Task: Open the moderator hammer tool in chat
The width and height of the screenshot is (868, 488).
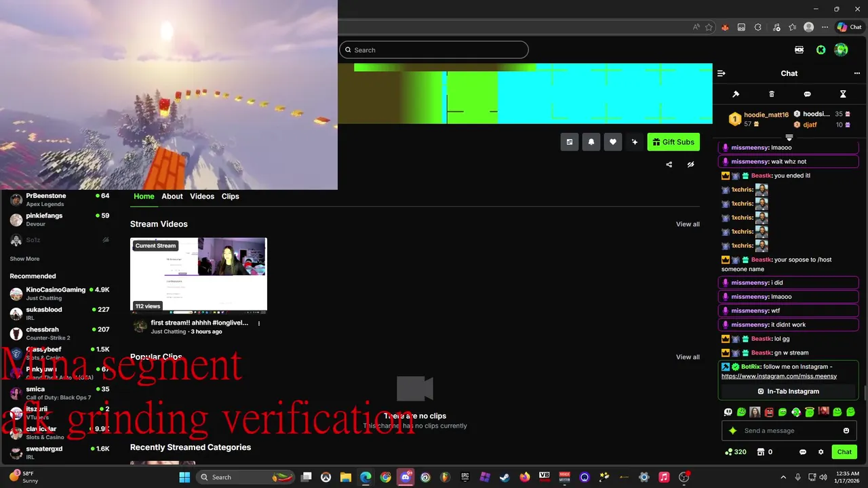Action: coord(736,94)
